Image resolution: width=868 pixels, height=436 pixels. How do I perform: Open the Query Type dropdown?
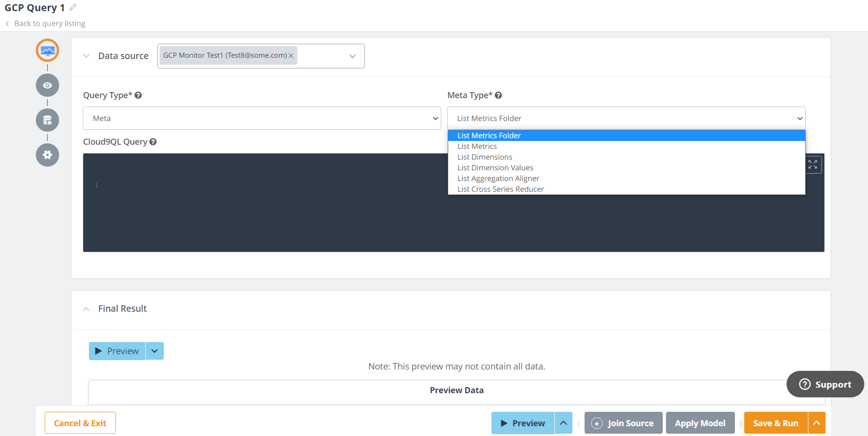(x=262, y=118)
